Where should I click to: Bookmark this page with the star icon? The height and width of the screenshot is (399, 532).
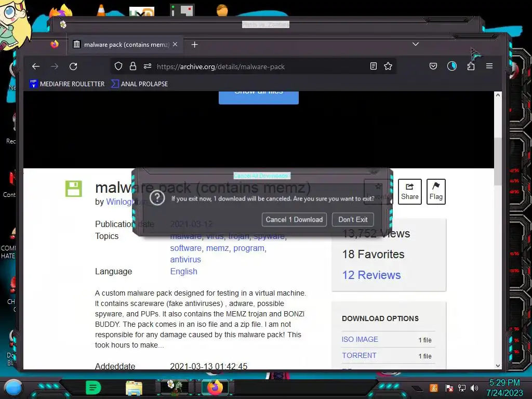pos(388,66)
